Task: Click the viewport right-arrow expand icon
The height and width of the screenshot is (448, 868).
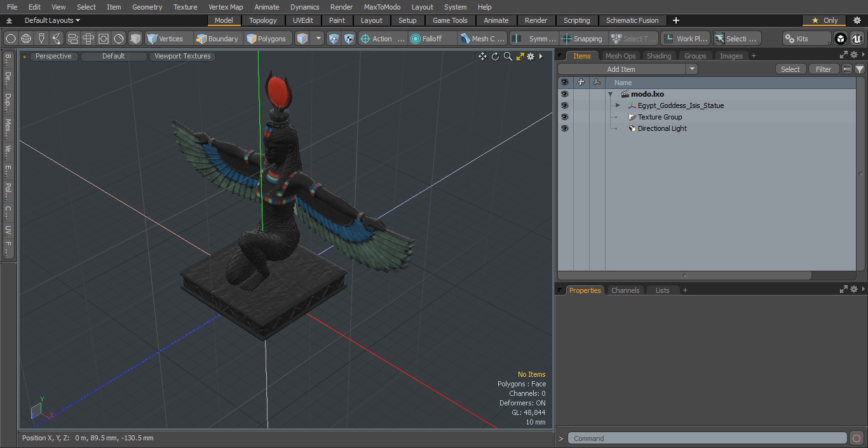Action: [x=541, y=57]
